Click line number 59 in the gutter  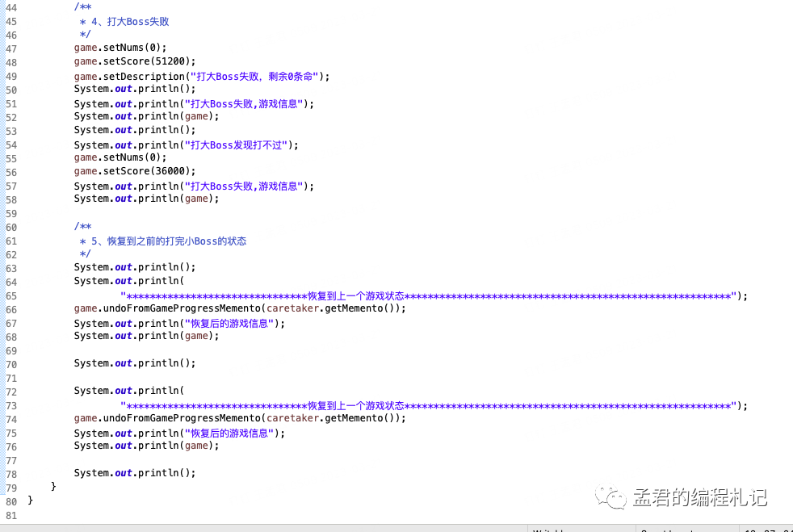coord(11,213)
